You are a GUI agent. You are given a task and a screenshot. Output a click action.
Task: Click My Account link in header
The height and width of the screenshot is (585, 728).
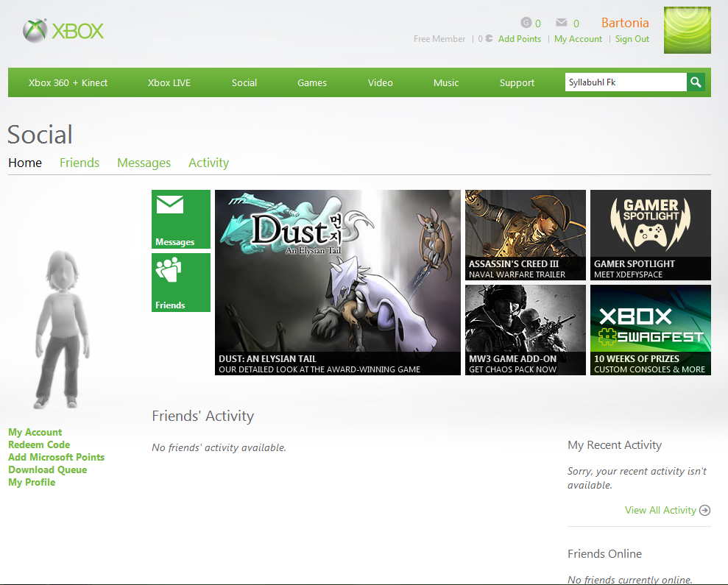click(x=578, y=39)
